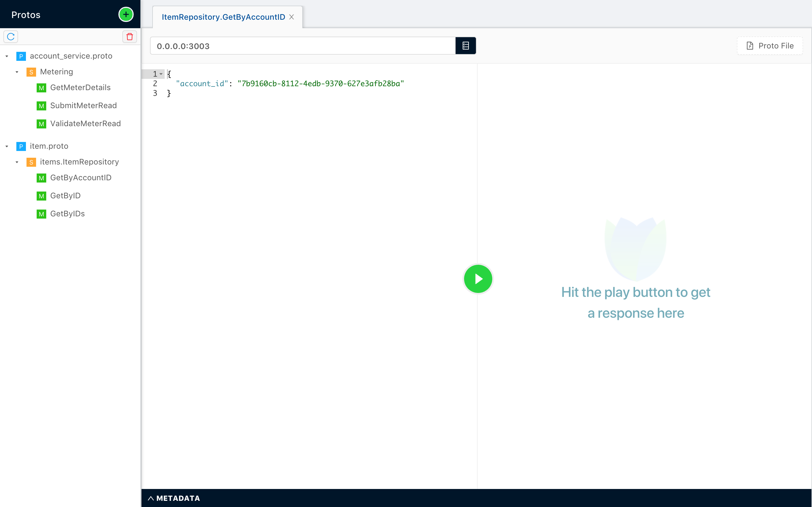Click the Proto File button
812x507 pixels.
[769, 45]
